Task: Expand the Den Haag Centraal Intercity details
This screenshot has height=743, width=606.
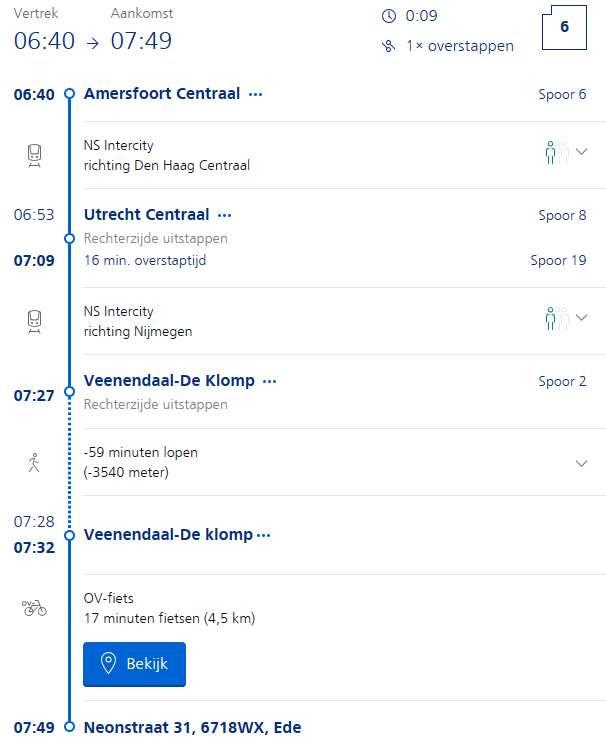Action: 581,152
